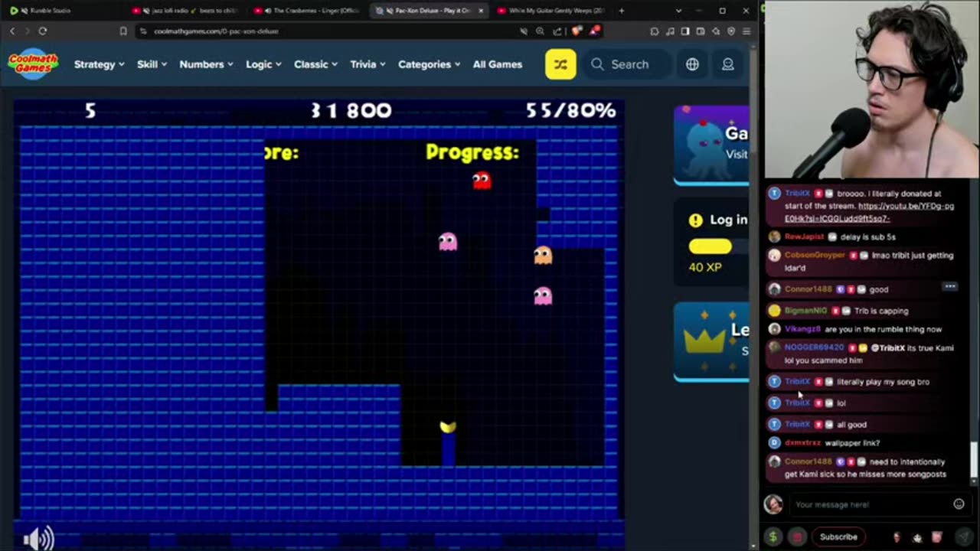Mute the game with the speaker icon

click(x=38, y=539)
